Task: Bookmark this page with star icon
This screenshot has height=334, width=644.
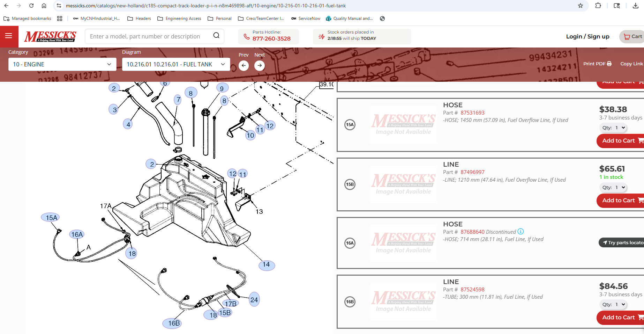Action: click(580, 6)
